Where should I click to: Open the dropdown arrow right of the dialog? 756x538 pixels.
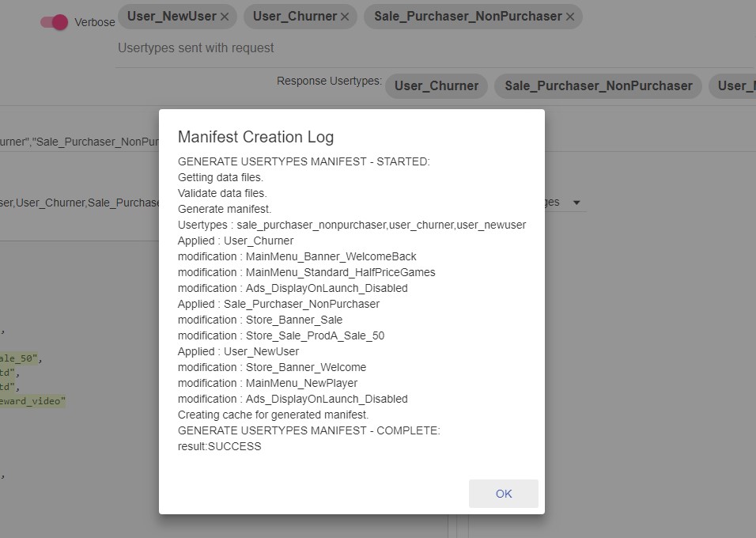pyautogui.click(x=576, y=203)
